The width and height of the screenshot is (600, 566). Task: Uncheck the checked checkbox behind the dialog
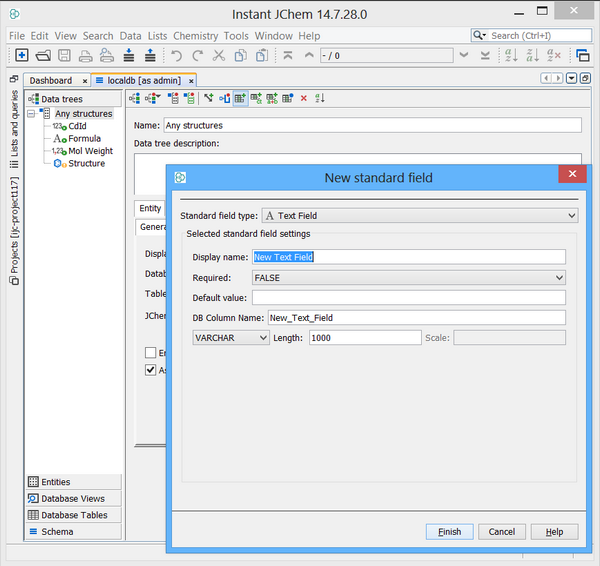click(x=151, y=371)
